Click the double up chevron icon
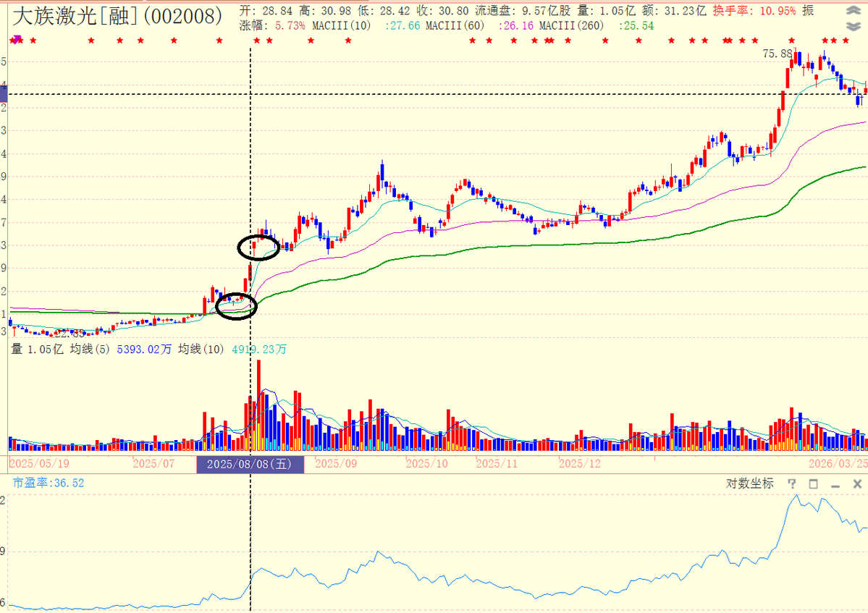This screenshot has height=613, width=868. pos(853,11)
